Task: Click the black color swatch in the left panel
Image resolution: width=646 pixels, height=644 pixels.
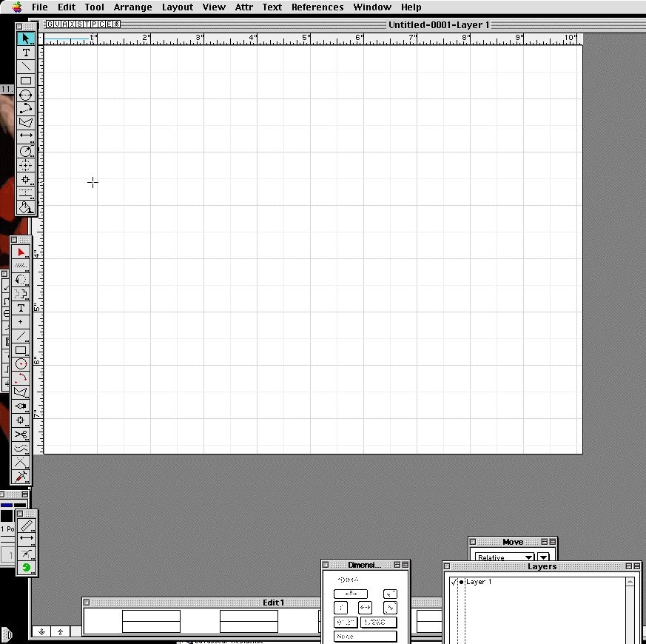Action: tap(7, 516)
